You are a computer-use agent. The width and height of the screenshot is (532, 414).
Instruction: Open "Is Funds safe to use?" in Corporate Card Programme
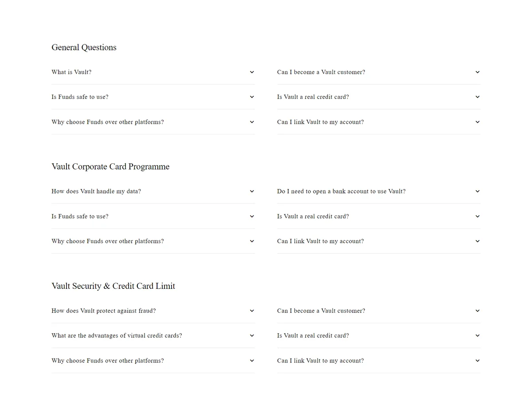tap(153, 216)
